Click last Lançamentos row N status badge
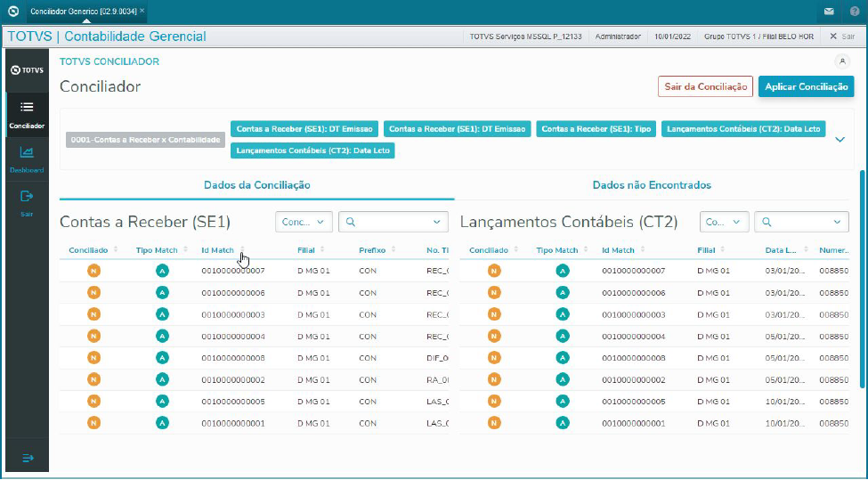Screen dimensions: 868x480 click(x=494, y=423)
